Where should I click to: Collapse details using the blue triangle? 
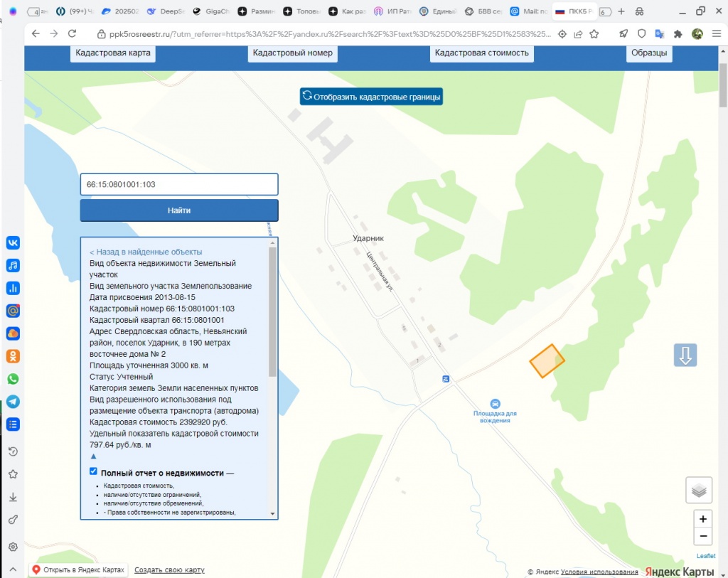click(93, 456)
